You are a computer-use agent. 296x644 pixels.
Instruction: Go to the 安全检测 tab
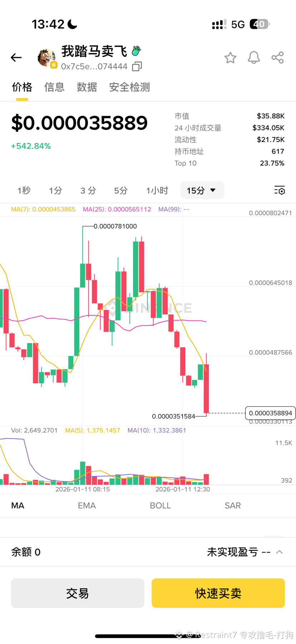click(129, 87)
